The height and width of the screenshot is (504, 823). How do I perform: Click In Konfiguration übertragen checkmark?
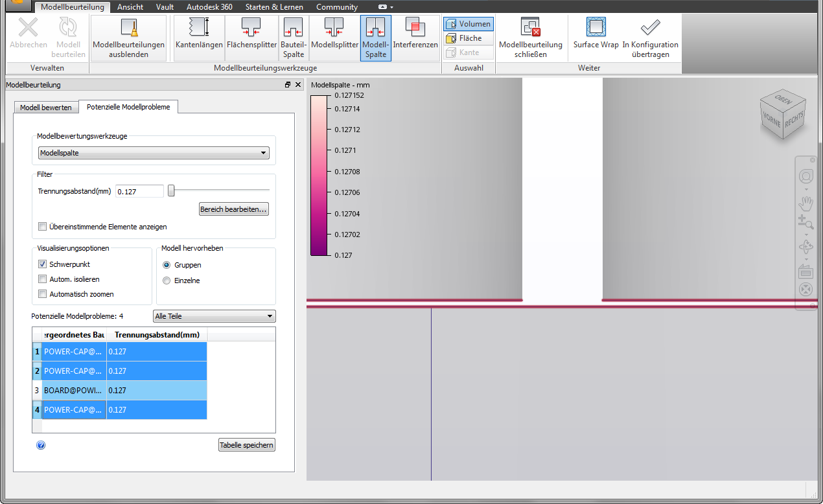point(650,28)
